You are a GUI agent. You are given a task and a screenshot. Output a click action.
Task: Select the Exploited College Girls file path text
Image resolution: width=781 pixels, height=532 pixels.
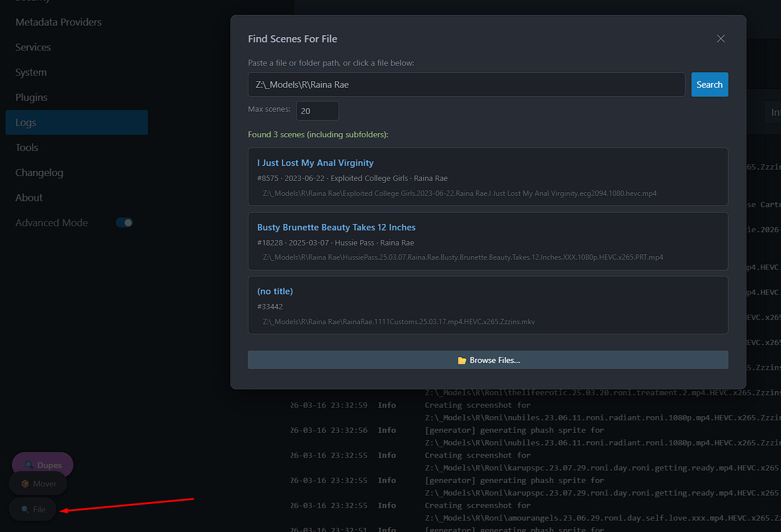point(460,193)
